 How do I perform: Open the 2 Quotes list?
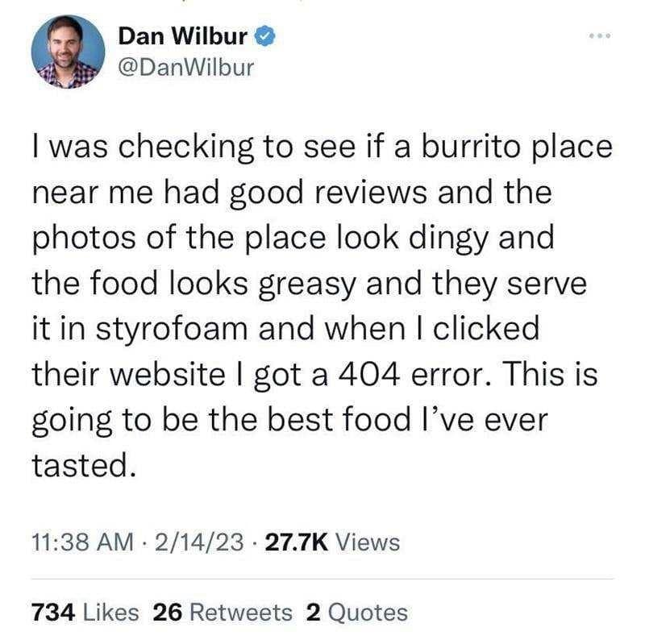(x=356, y=613)
